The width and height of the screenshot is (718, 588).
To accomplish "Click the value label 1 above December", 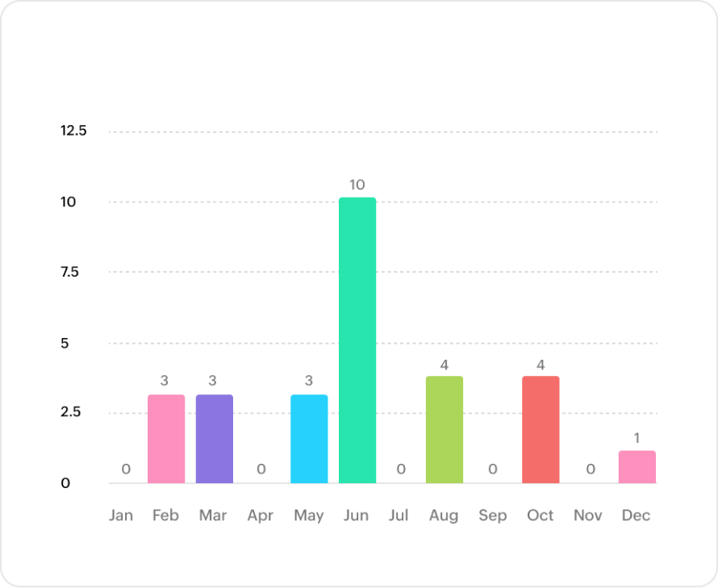I will tap(637, 438).
